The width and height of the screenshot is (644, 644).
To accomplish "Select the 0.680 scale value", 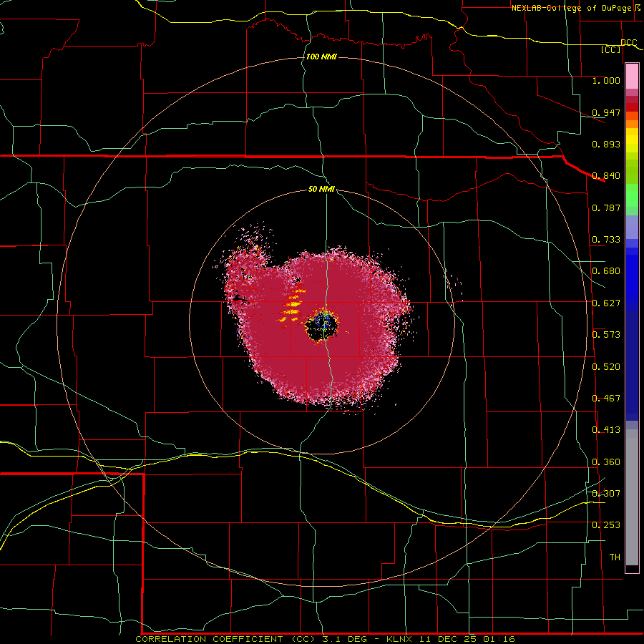I will click(x=606, y=271).
